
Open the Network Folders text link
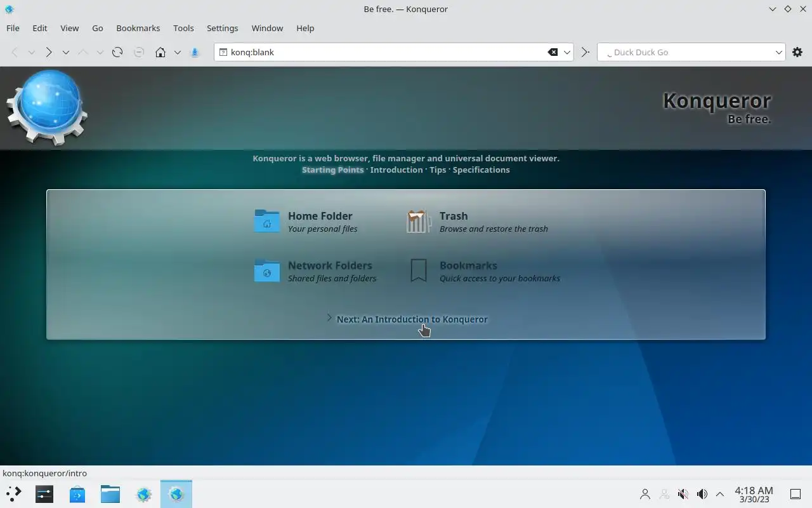pyautogui.click(x=330, y=265)
